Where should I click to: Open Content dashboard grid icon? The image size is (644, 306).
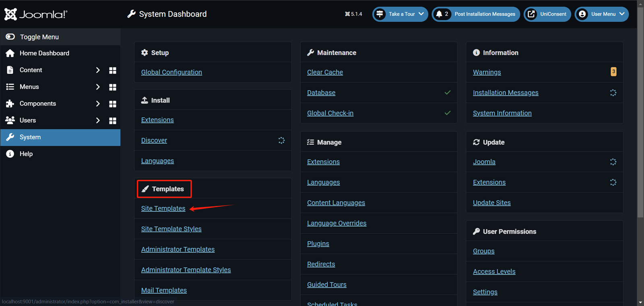[x=113, y=70]
